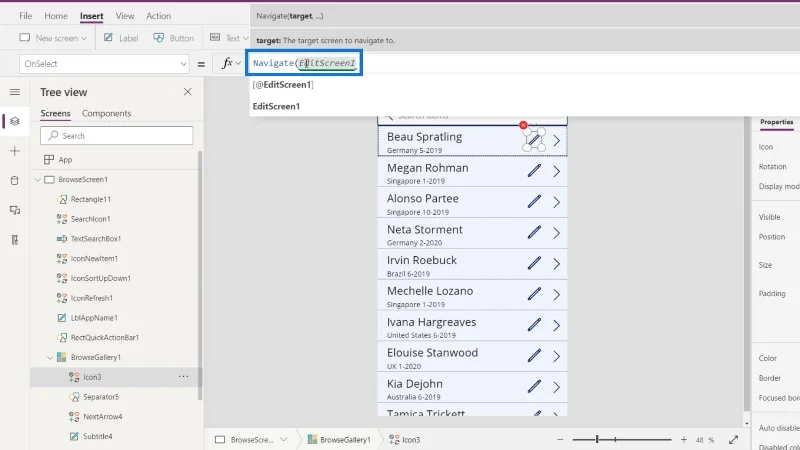The height and width of the screenshot is (450, 800).
Task: Open the BrowseScreen breadcrumb dropdown
Action: point(283,440)
